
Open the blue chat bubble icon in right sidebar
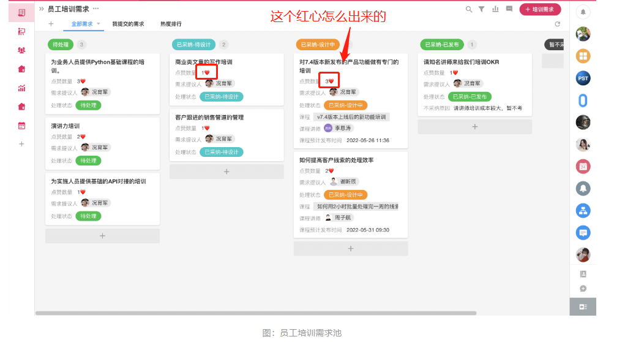tap(583, 233)
